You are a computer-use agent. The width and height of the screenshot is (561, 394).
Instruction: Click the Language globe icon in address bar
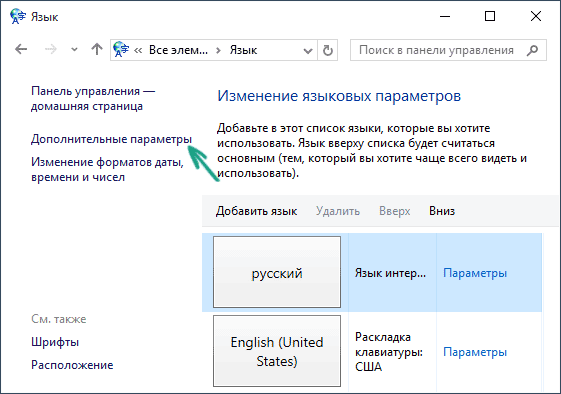121,49
